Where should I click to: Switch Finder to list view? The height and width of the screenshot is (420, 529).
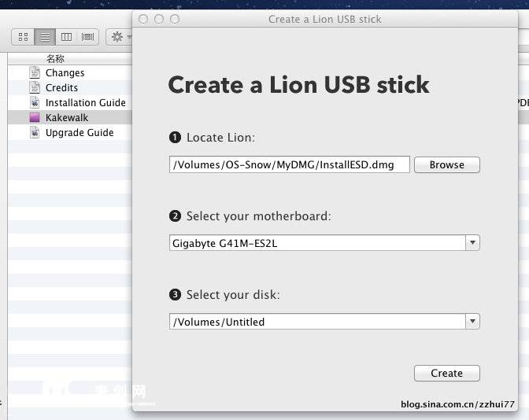click(45, 37)
